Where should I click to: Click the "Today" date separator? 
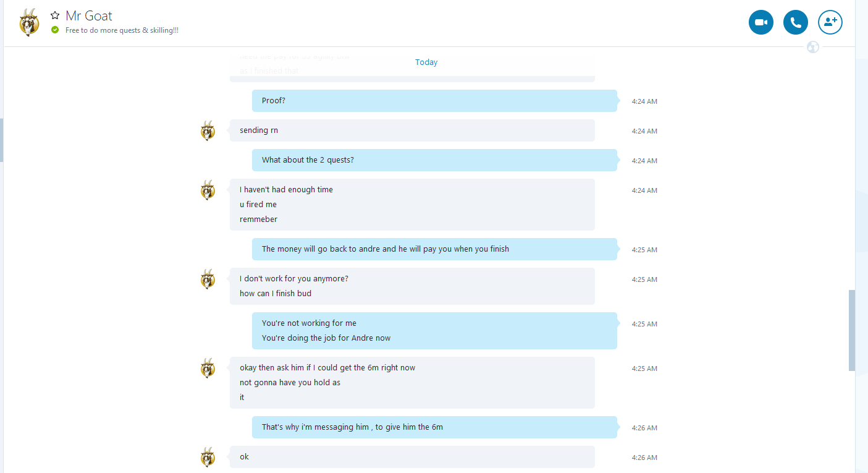[x=426, y=62]
